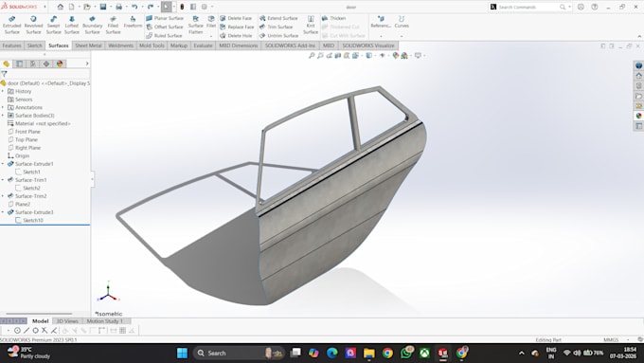Open the Evaluate tab
This screenshot has height=363, width=644.
(x=203, y=45)
